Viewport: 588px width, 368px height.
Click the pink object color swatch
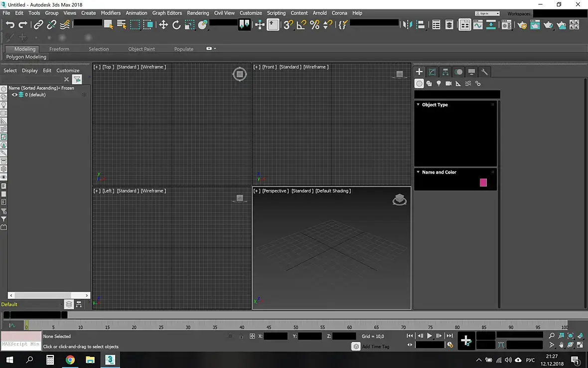(x=483, y=183)
